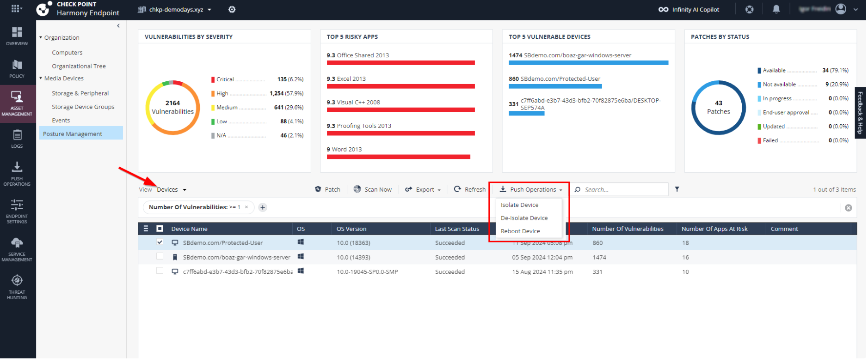The height and width of the screenshot is (363, 868).
Task: Click High severity orange legend swatch
Action: pos(213,93)
